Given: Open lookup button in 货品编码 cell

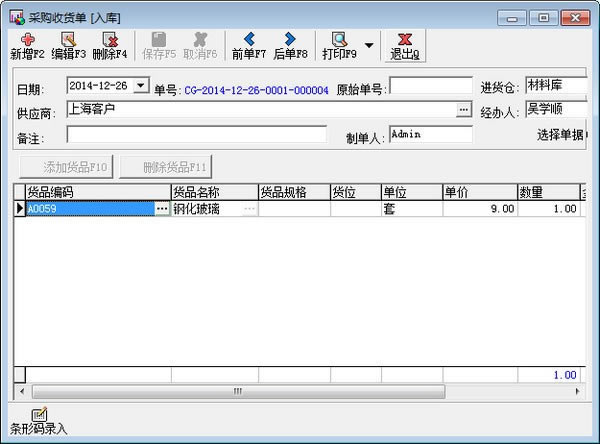Looking at the screenshot, I should [163, 210].
